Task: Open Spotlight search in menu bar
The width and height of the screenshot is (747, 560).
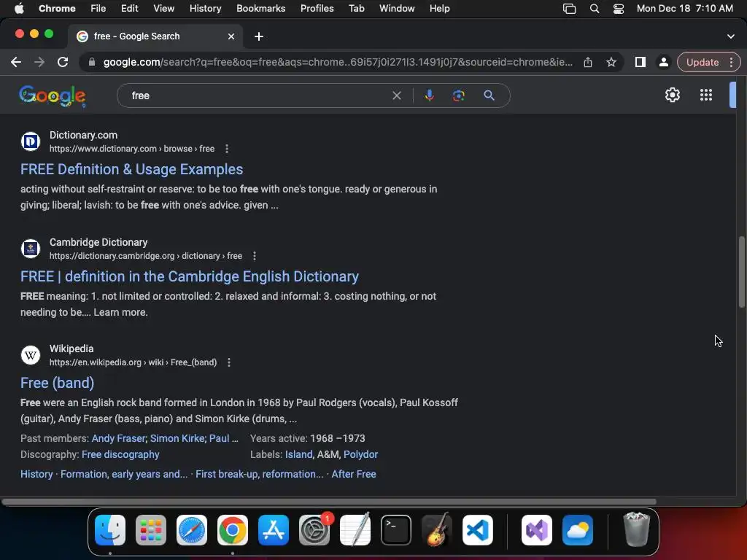Action: coord(594,8)
